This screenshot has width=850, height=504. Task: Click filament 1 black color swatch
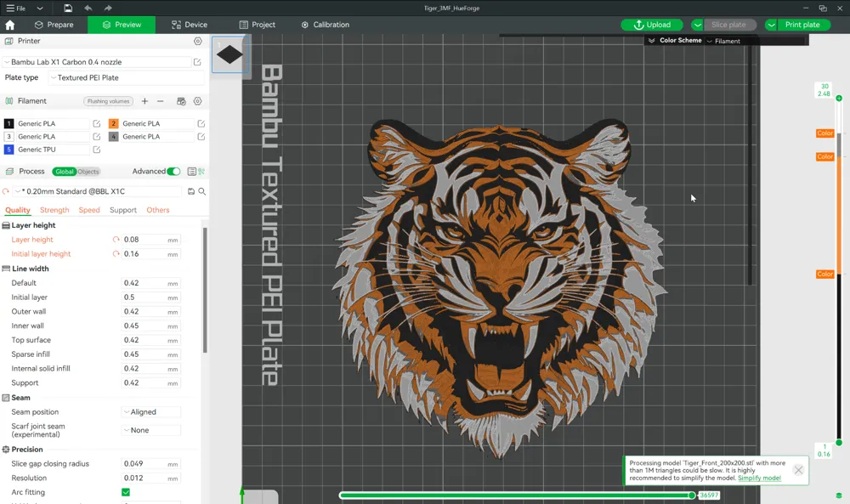pyautogui.click(x=8, y=123)
